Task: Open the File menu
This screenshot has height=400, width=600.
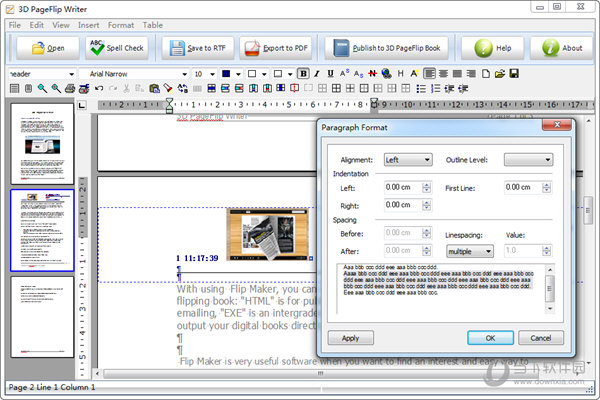Action: coord(15,25)
